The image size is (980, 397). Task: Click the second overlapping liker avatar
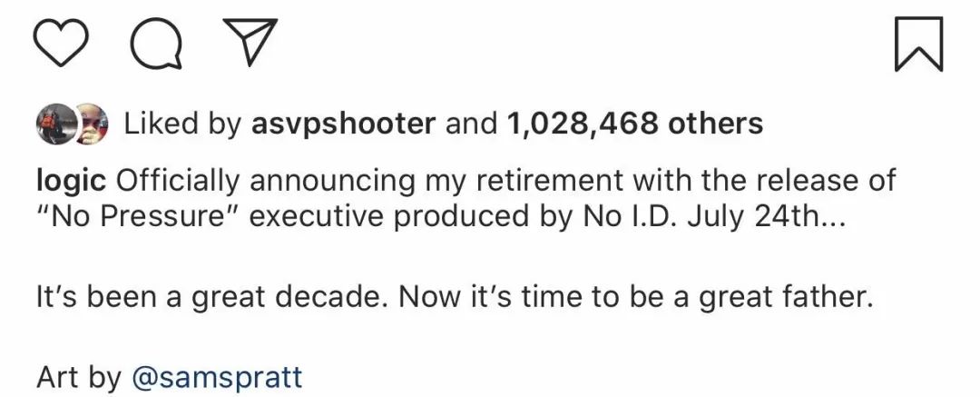tap(92, 123)
